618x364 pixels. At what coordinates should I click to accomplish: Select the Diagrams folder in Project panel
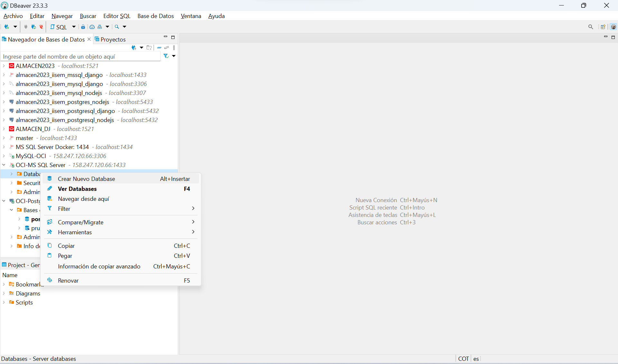pos(28,293)
